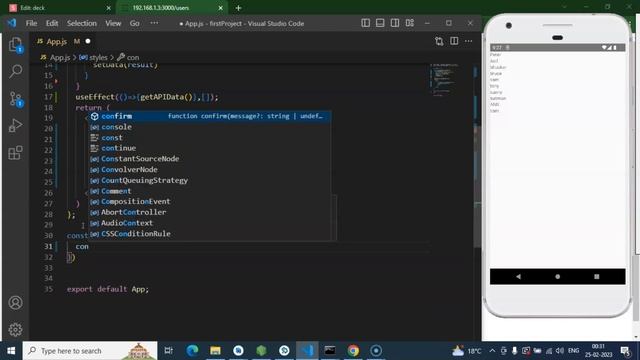Choose the Comment suggestion
This screenshot has width=640, height=360.
pyautogui.click(x=210, y=191)
